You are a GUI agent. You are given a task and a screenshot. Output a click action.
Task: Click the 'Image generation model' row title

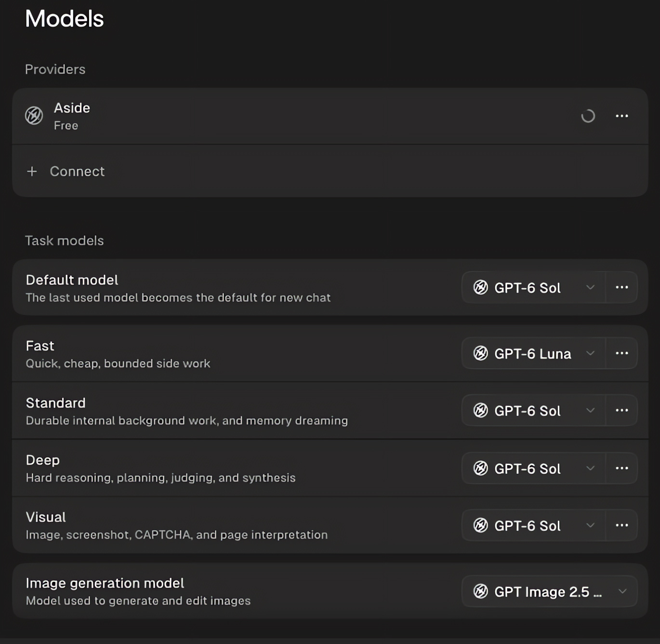[x=105, y=583]
